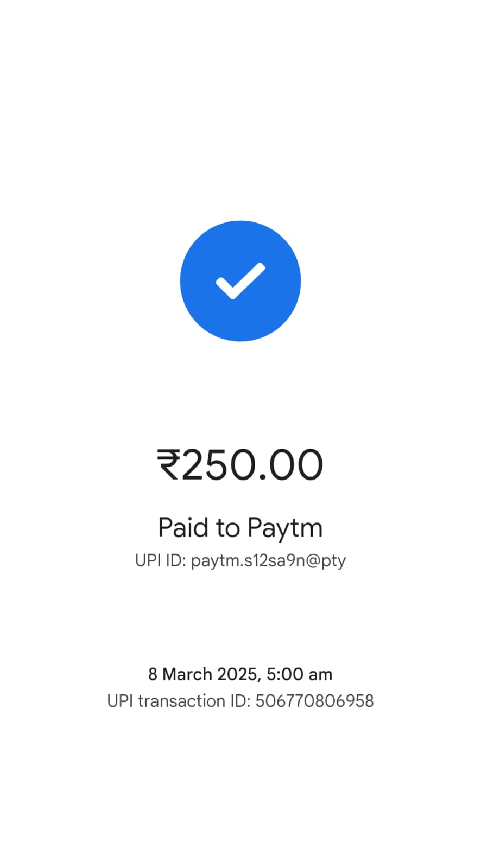Viewport: 481px width, 868px height.
Task: Copy transaction number 506770806958
Action: 314,701
